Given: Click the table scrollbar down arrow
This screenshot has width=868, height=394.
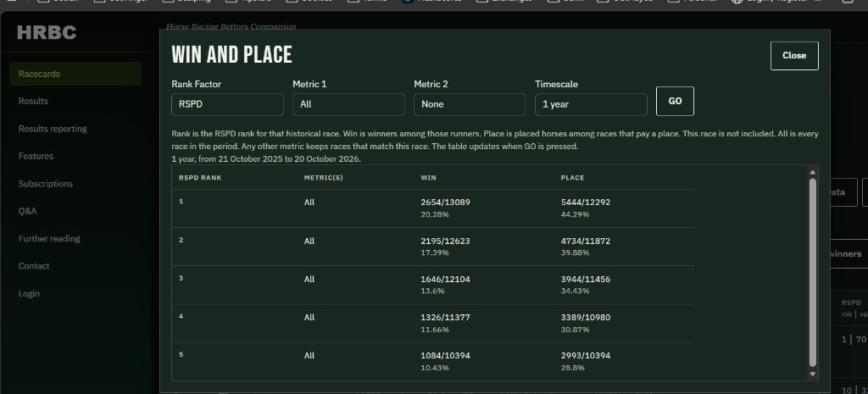Looking at the screenshot, I should coord(813,374).
